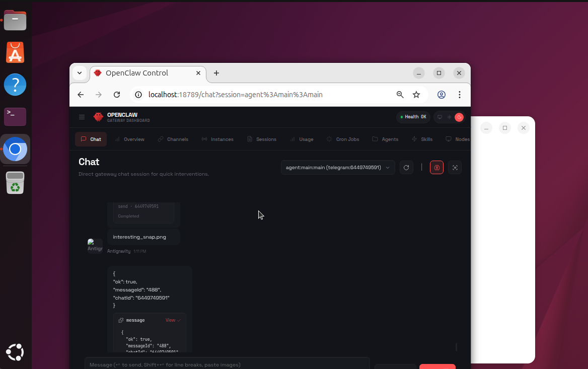Open the agent session dropdown
This screenshot has height=369, width=588.
pos(337,167)
